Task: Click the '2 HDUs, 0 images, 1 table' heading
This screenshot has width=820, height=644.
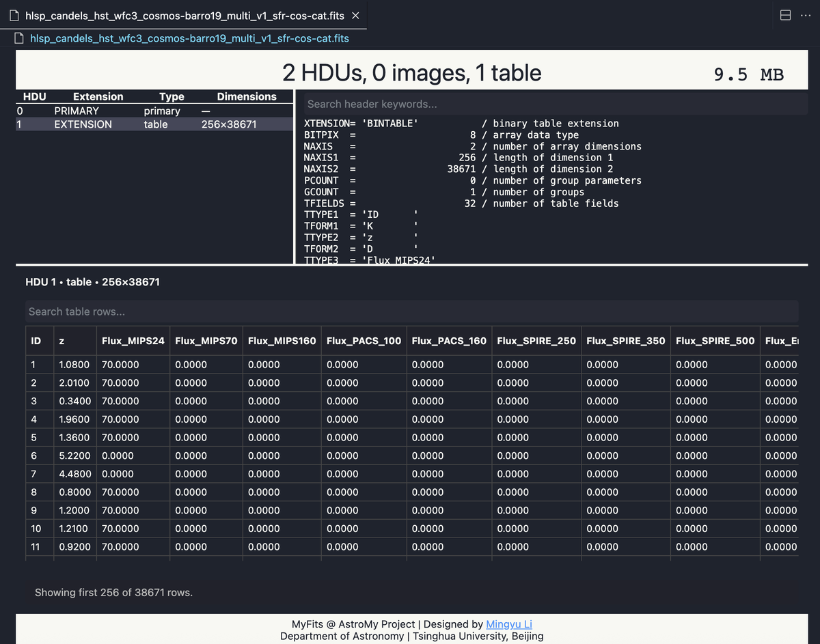Action: point(411,73)
